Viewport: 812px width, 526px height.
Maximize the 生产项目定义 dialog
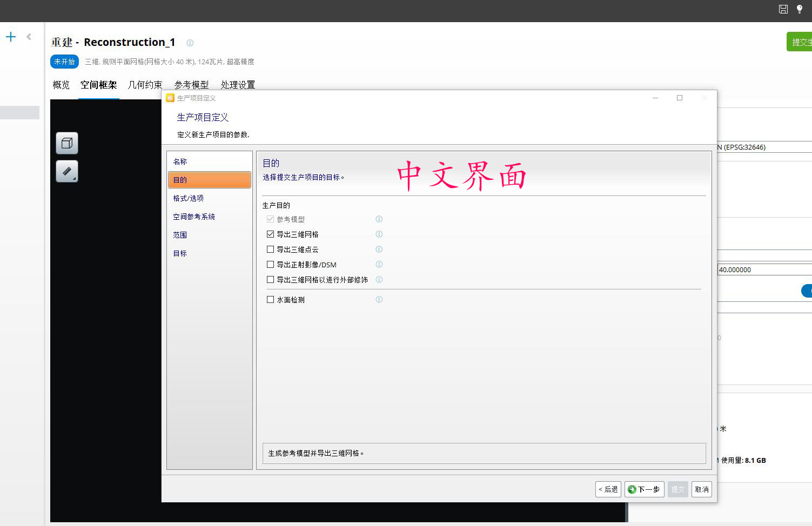[680, 98]
